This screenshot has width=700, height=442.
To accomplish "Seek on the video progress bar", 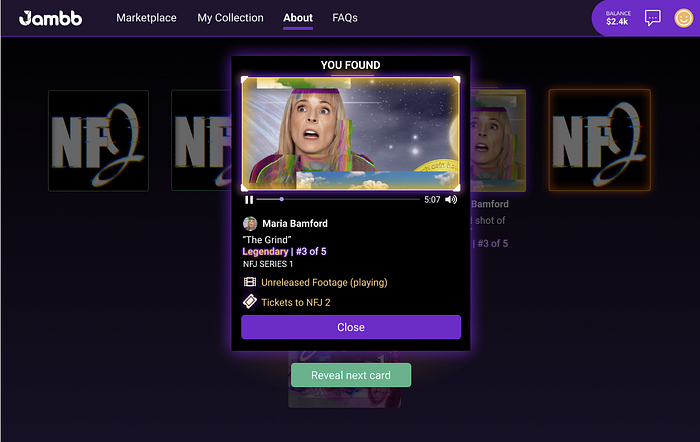I will click(x=338, y=199).
